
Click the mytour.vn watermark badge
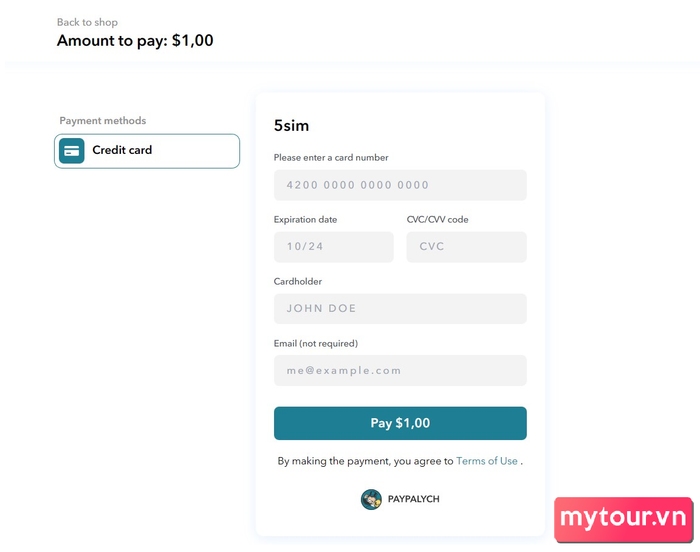[x=623, y=520]
